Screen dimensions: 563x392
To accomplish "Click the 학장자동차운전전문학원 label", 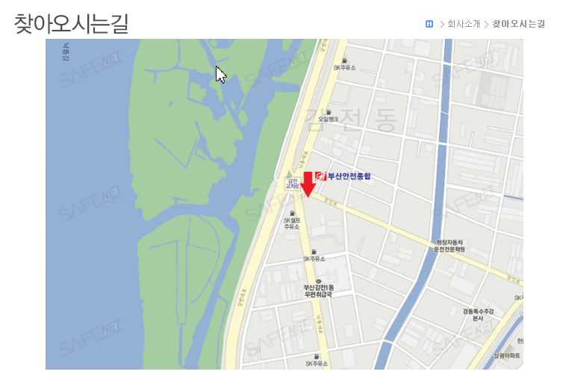I will [x=450, y=246].
